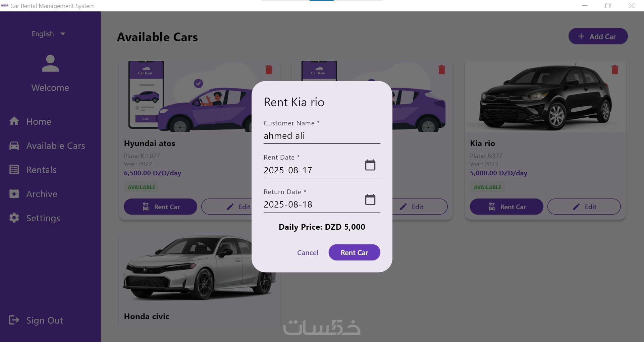Viewport: 644px width, 342px height.
Task: Edit the Kia rio car details
Action: (584, 207)
